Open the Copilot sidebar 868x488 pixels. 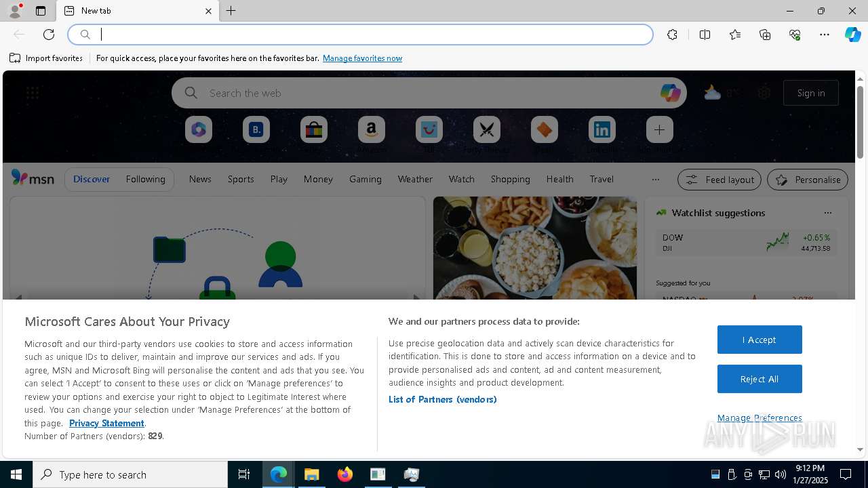852,35
